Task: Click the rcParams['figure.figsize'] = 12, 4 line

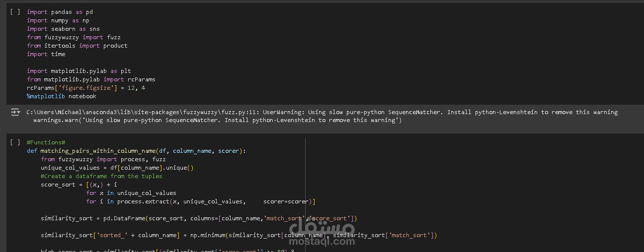Action: point(85,88)
